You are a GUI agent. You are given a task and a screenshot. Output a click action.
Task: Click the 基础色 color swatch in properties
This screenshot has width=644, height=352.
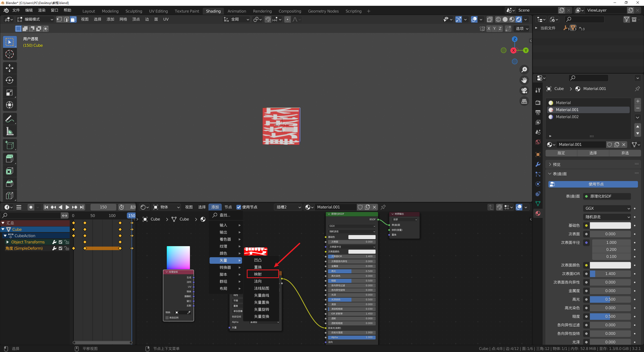[x=610, y=226]
